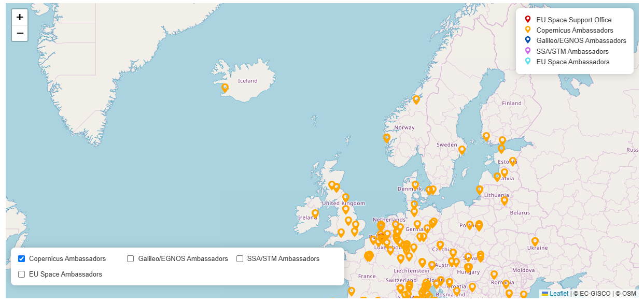Viewport: 644px width, 304px height.
Task: Enable the SSA/STM Ambassadors checkbox
Action: click(240, 259)
